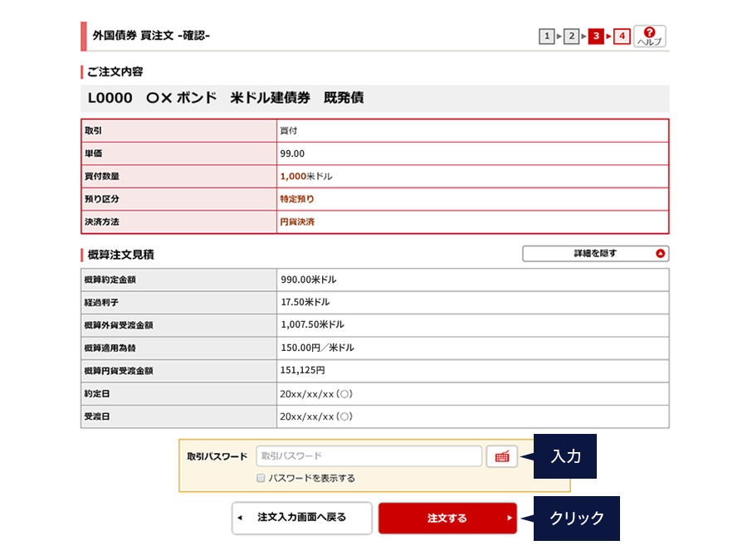747x560 pixels.
Task: Click the ご注文内容 section heading
Action: [x=115, y=72]
